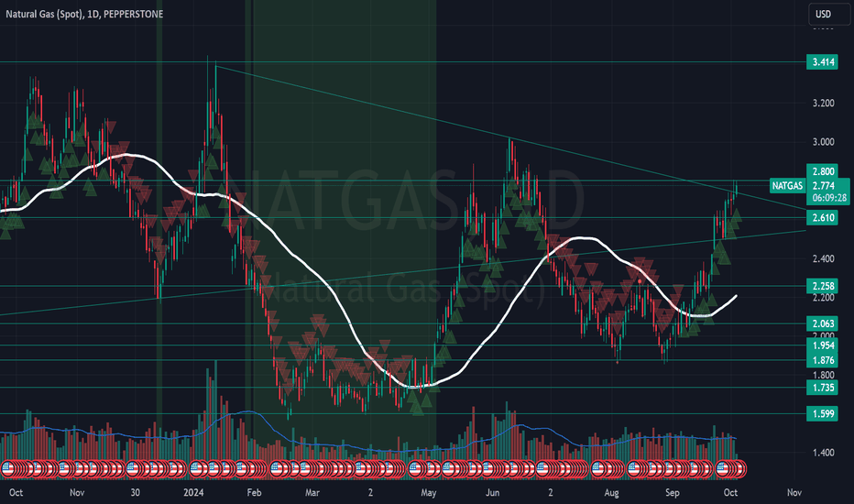
Task: Click the current price 2.774 label
Action: click(823, 186)
